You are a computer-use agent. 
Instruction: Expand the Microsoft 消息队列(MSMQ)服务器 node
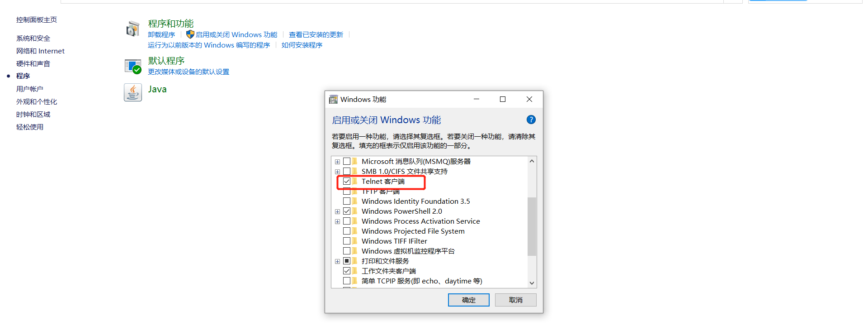coord(337,162)
